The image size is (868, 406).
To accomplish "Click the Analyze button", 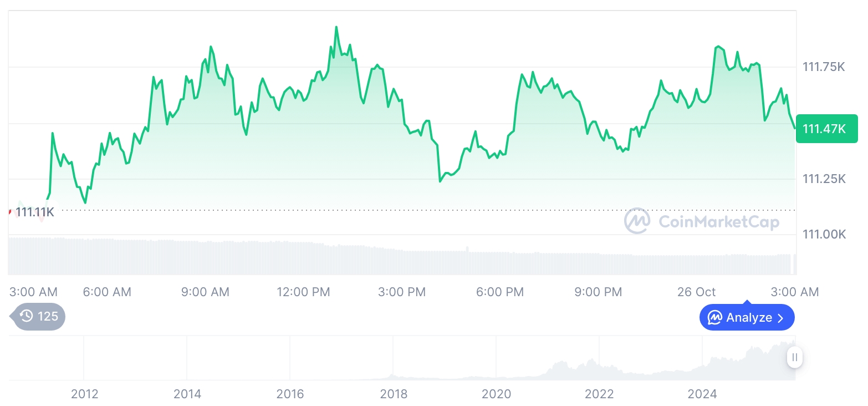I will [747, 318].
